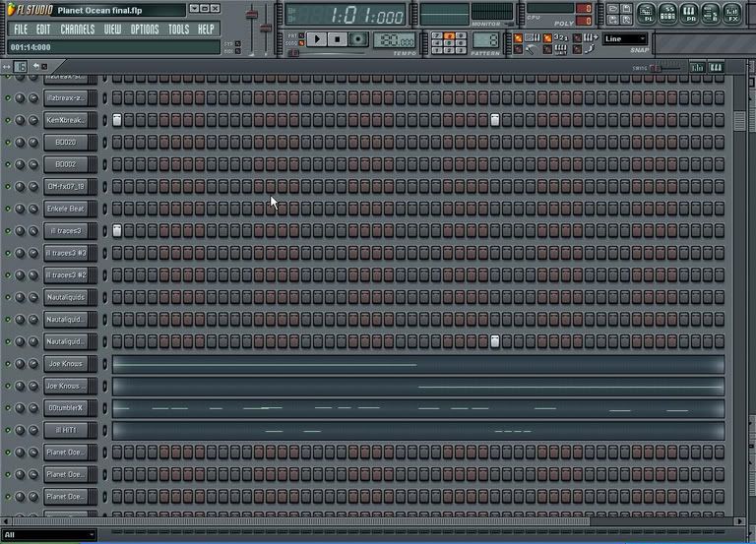Image resolution: width=756 pixels, height=544 pixels.
Task: Open the TOOLS menu
Action: (178, 30)
